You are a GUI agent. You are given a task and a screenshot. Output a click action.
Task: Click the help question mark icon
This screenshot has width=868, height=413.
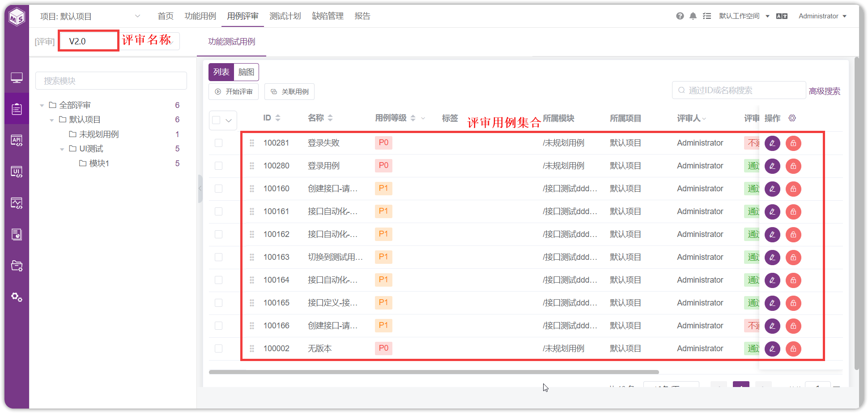point(680,16)
